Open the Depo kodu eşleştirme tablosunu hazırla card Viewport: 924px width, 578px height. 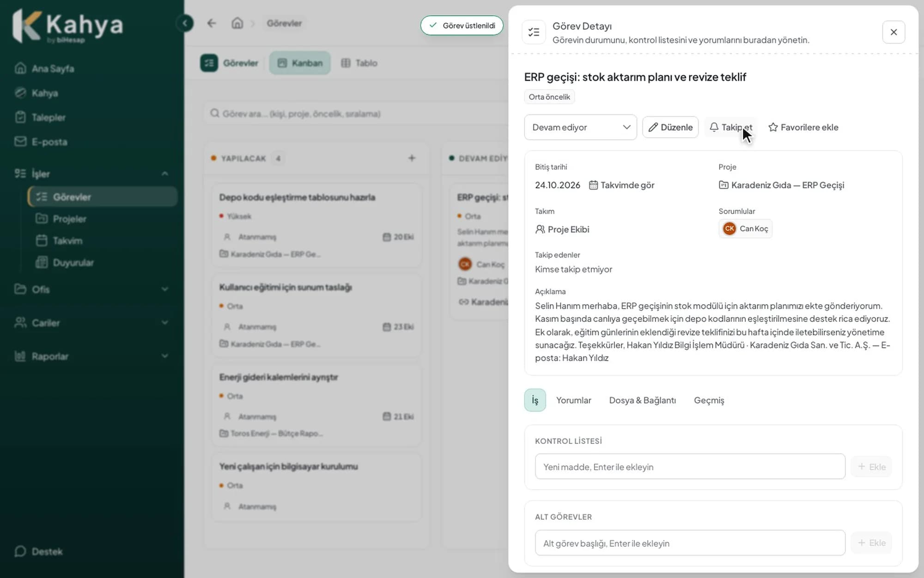[316, 226]
